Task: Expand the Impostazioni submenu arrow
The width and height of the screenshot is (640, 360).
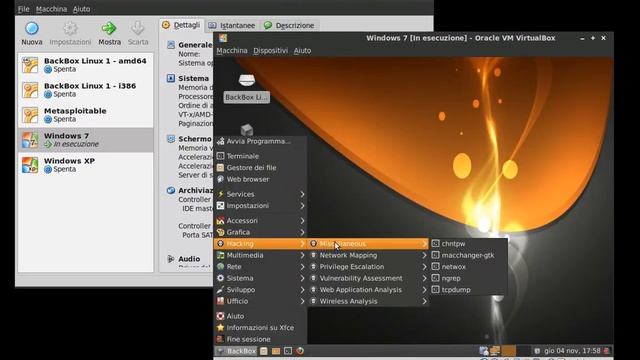Action: [x=302, y=206]
